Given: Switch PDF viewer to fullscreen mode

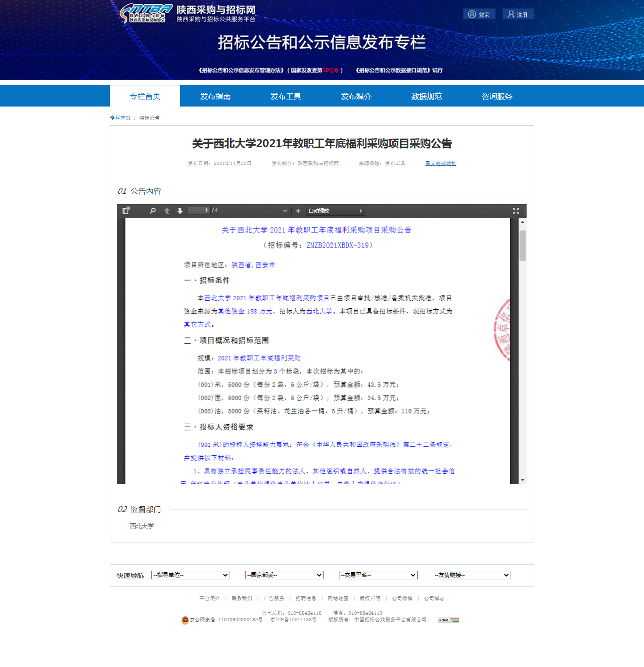Looking at the screenshot, I should coord(516,211).
